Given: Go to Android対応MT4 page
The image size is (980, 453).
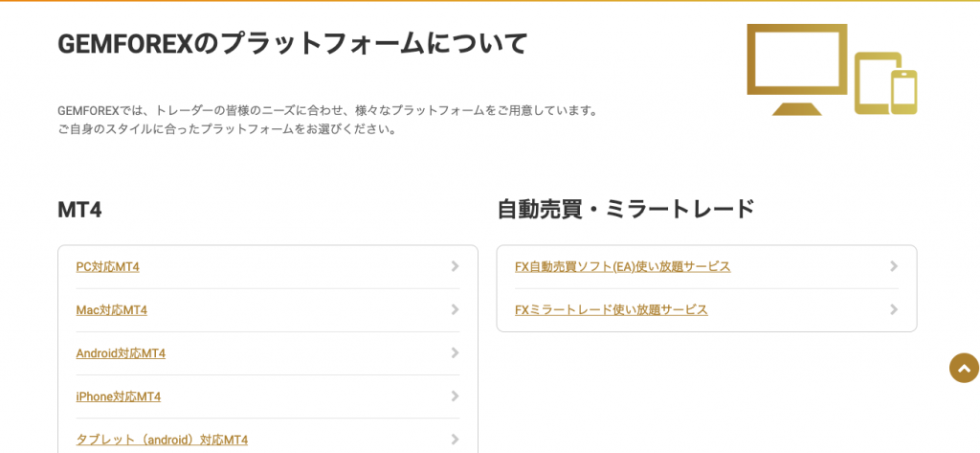Looking at the screenshot, I should (x=121, y=353).
